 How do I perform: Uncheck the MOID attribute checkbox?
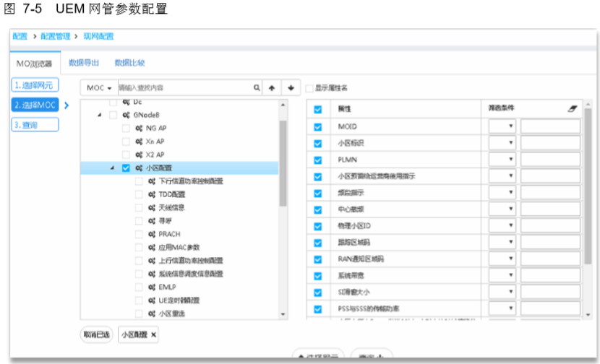click(x=317, y=126)
